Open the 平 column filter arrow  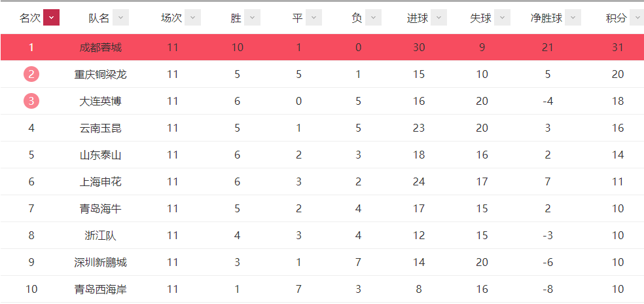[313, 18]
